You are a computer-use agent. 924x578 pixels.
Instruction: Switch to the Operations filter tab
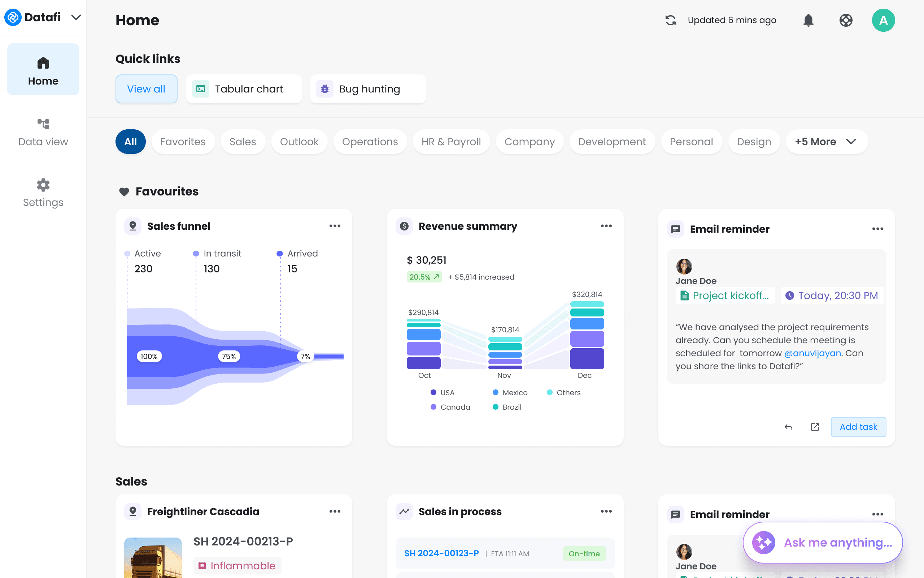[370, 142]
